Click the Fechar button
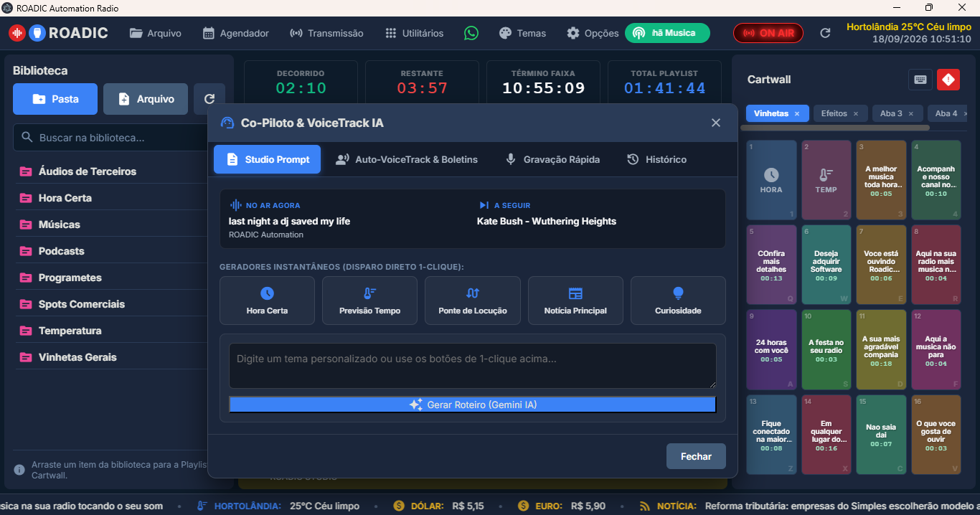 coord(696,456)
